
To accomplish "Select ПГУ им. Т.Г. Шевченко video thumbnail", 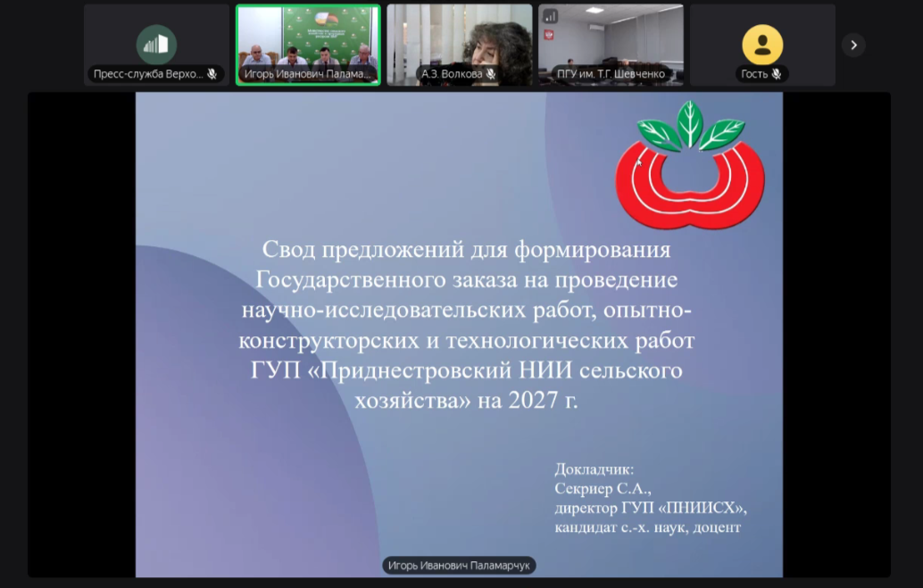I will coord(611,45).
